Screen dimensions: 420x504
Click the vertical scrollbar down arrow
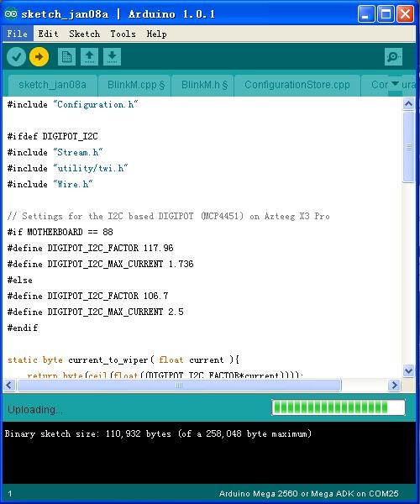point(408,370)
